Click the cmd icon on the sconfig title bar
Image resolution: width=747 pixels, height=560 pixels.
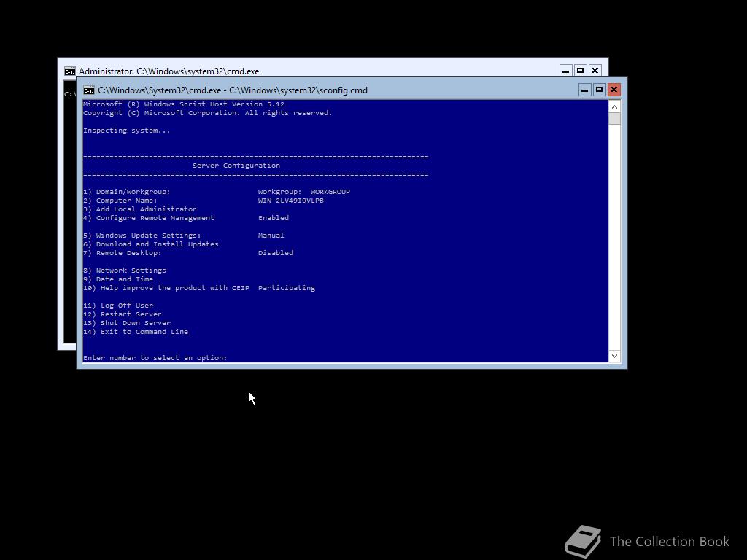(88, 90)
